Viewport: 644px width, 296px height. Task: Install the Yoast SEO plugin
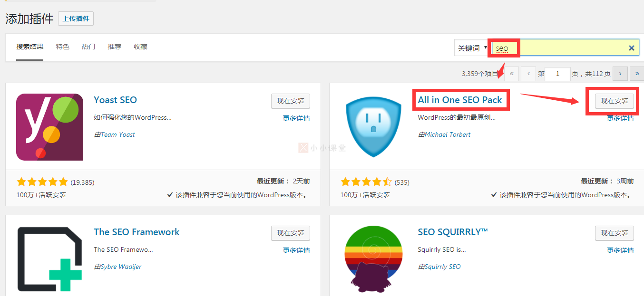point(291,101)
